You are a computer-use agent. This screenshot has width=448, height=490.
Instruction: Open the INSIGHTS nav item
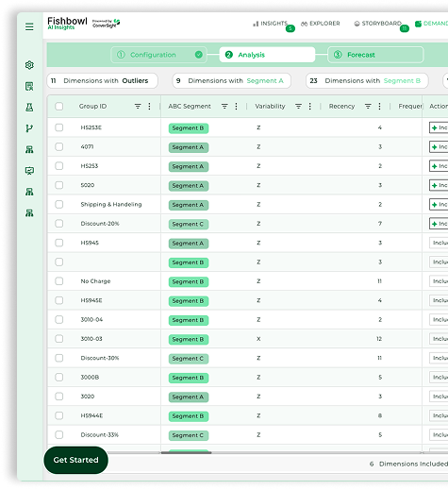point(271,24)
